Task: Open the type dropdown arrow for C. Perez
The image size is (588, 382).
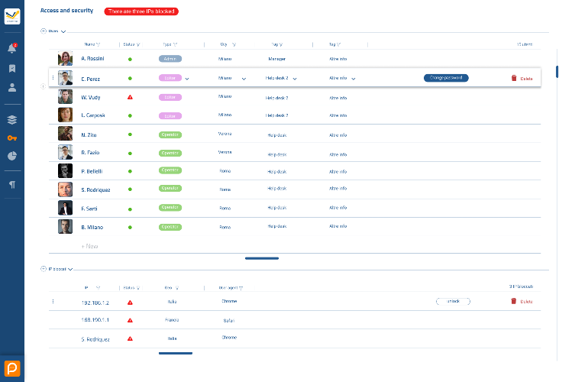Action: (x=187, y=79)
